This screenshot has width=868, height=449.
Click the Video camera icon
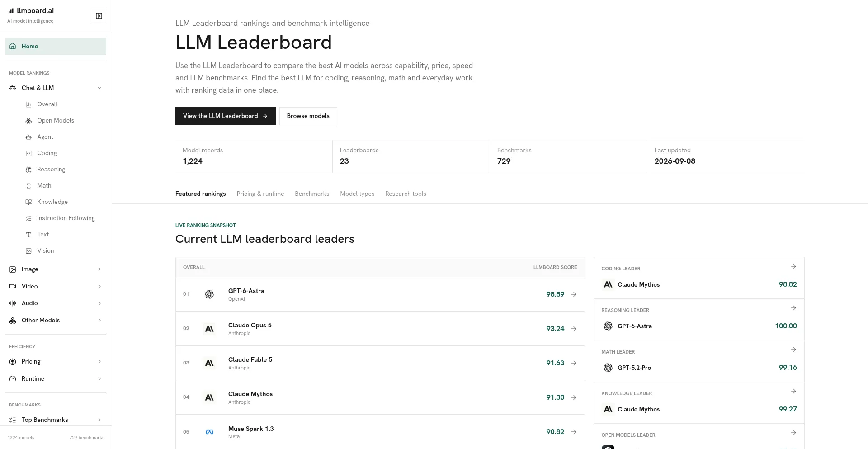[x=13, y=286]
